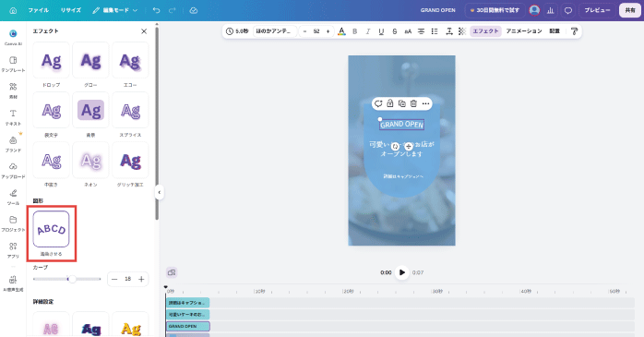Decrease the curve value with minus

114,279
